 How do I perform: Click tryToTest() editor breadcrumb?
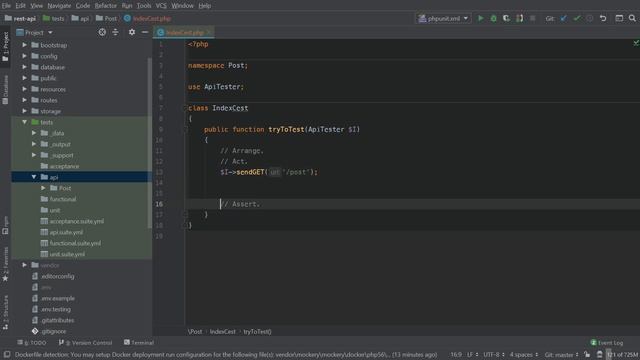(x=257, y=332)
